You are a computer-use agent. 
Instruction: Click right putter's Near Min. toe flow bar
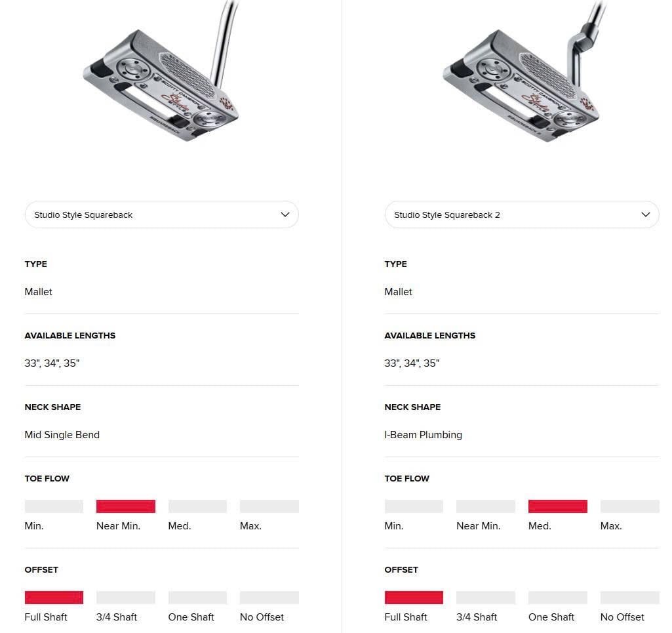pos(485,506)
